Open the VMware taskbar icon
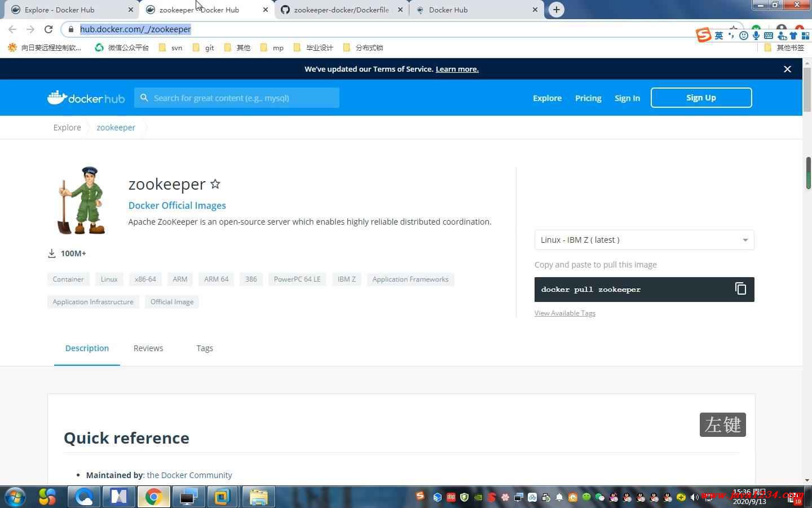Image resolution: width=812 pixels, height=508 pixels. (x=223, y=497)
